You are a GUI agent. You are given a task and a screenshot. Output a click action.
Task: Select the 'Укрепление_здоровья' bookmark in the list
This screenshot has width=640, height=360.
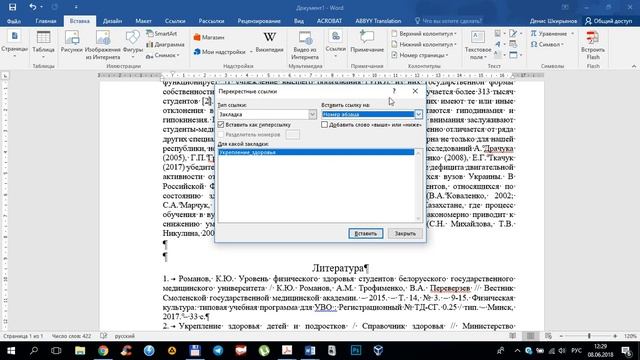coord(316,152)
